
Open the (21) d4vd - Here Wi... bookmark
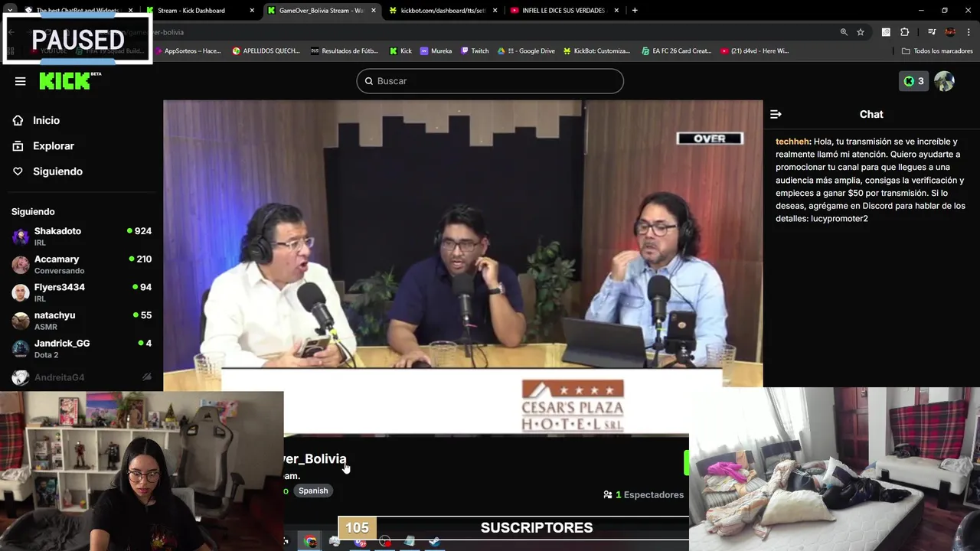pyautogui.click(x=755, y=51)
